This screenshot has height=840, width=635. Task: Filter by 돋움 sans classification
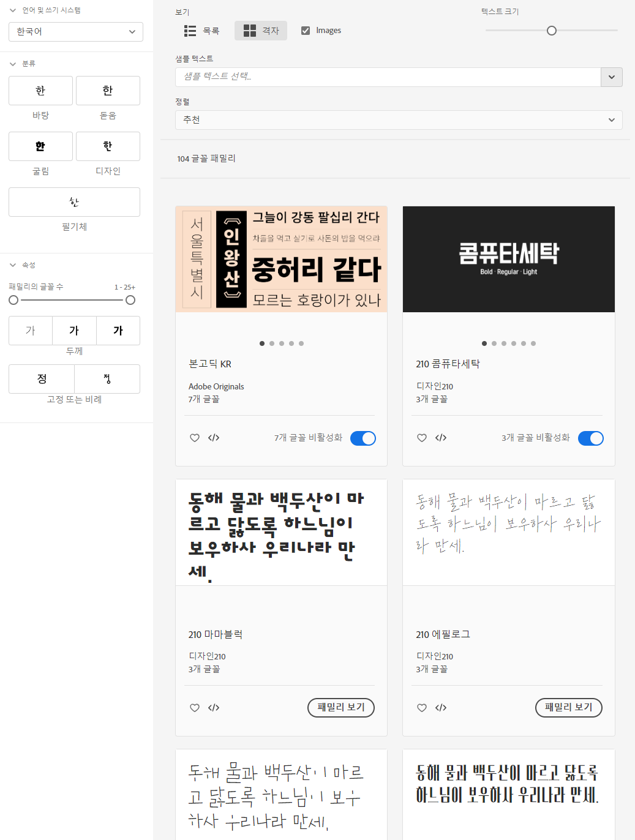[x=108, y=91]
